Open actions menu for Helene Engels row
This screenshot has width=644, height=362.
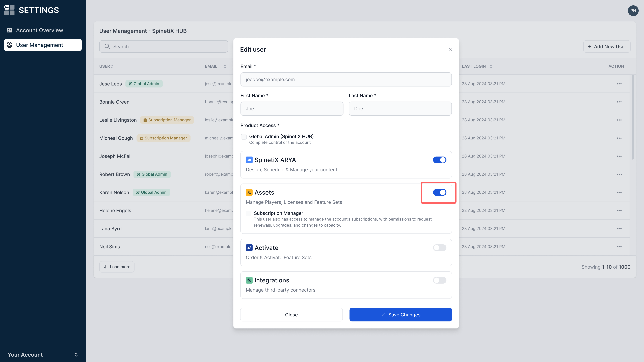(619, 211)
